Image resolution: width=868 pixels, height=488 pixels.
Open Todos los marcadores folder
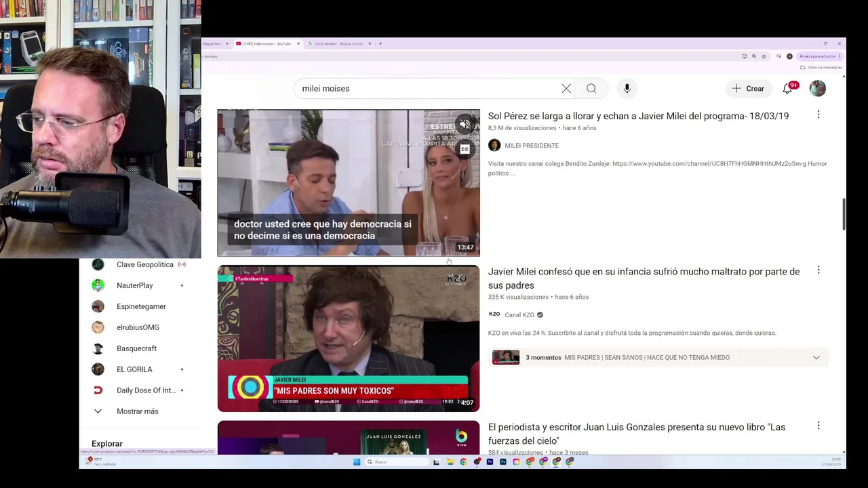click(x=821, y=67)
